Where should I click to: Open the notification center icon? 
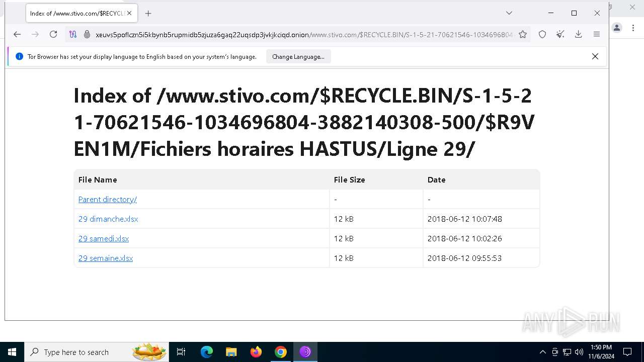coord(627,352)
